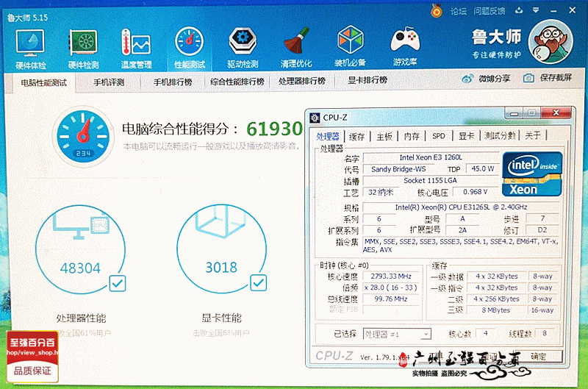The height and width of the screenshot is (389, 588).
Task: Open the title bar dropdown menu arrow
Action: pyautogui.click(x=536, y=10)
